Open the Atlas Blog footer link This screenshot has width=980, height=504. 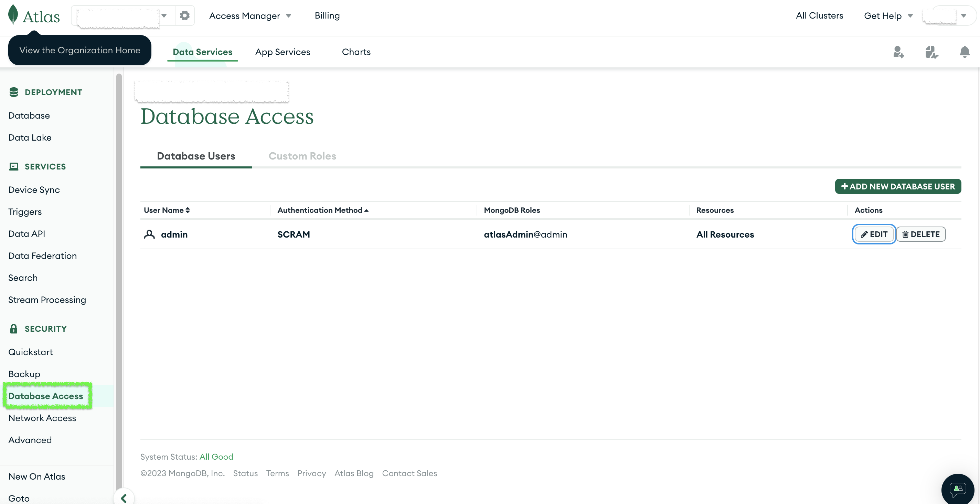(x=354, y=474)
